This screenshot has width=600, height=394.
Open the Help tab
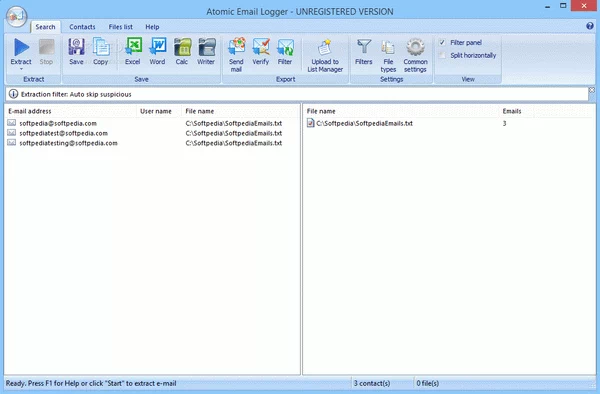click(152, 27)
